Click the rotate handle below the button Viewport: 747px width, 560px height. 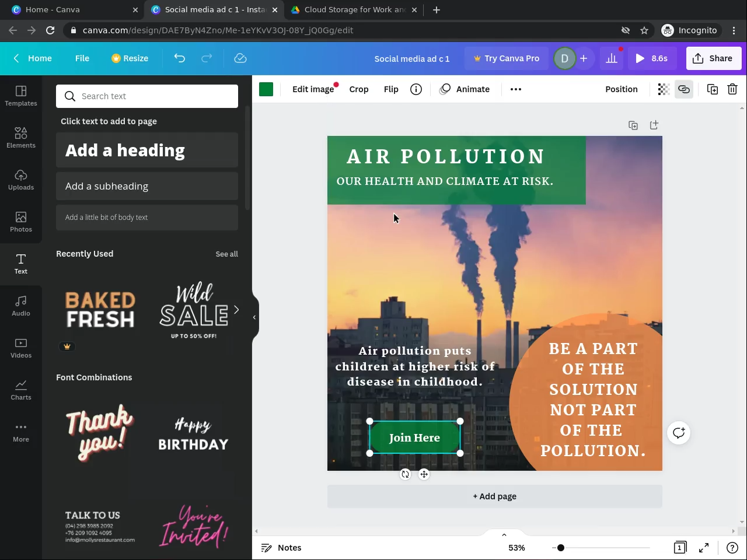click(406, 474)
